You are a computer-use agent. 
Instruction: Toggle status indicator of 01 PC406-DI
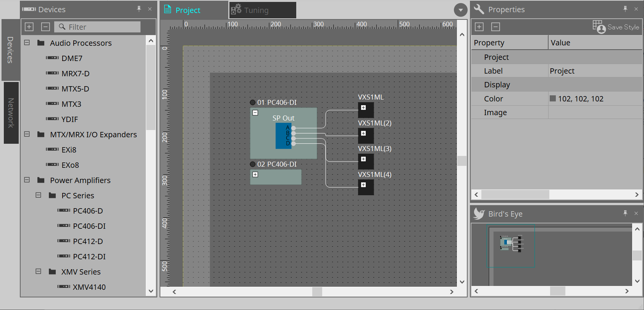[x=253, y=103]
